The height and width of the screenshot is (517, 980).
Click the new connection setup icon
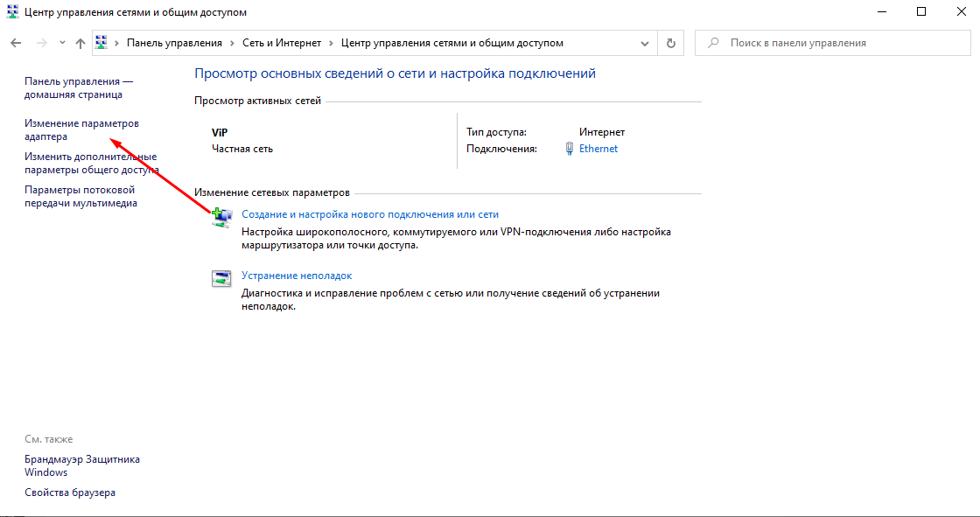tap(221, 218)
